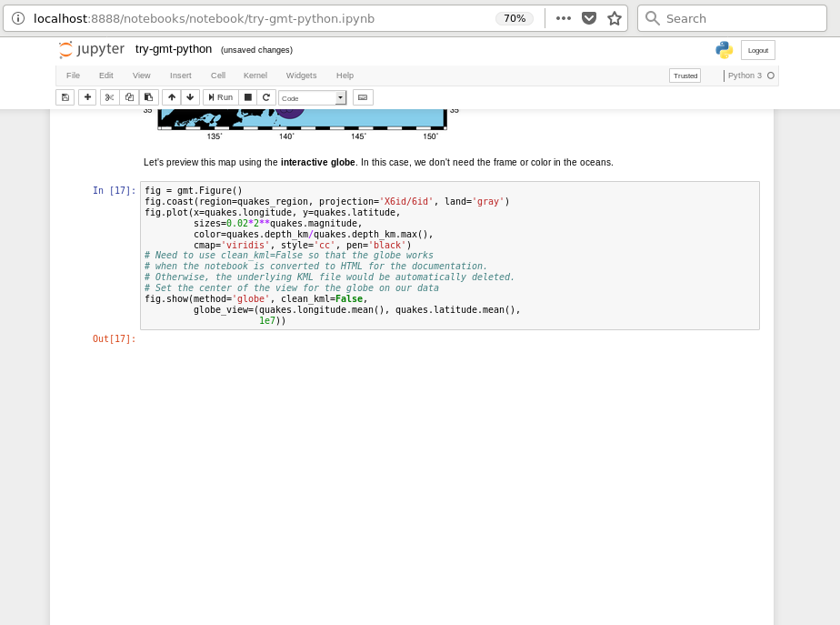The height and width of the screenshot is (625, 840).
Task: Click the Jupyter logo
Action: click(92, 49)
